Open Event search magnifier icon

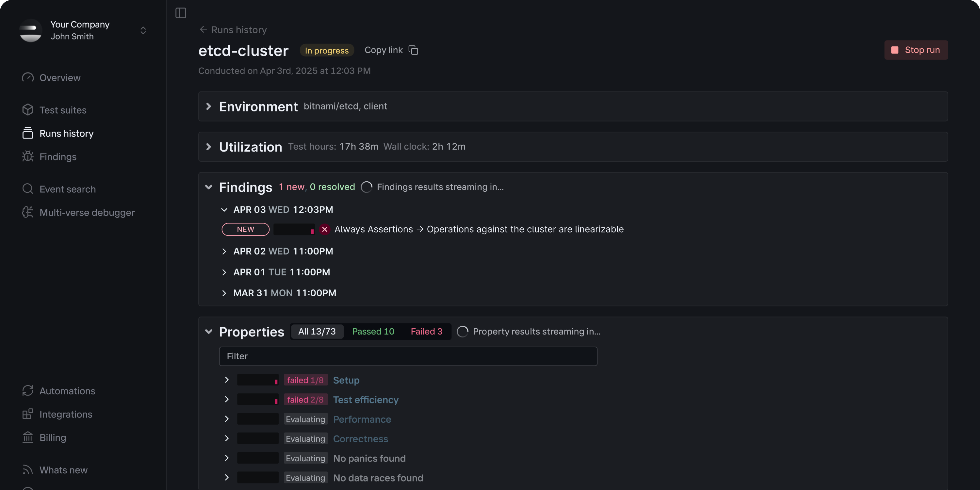28,189
